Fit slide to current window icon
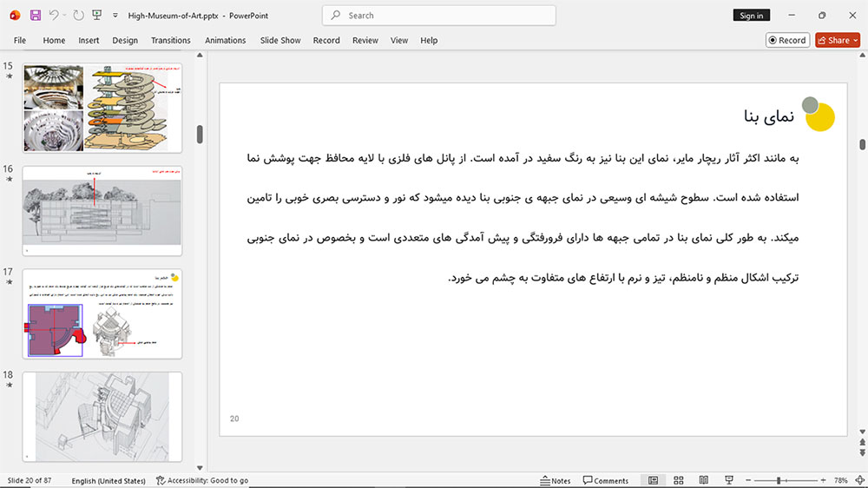 (859, 480)
